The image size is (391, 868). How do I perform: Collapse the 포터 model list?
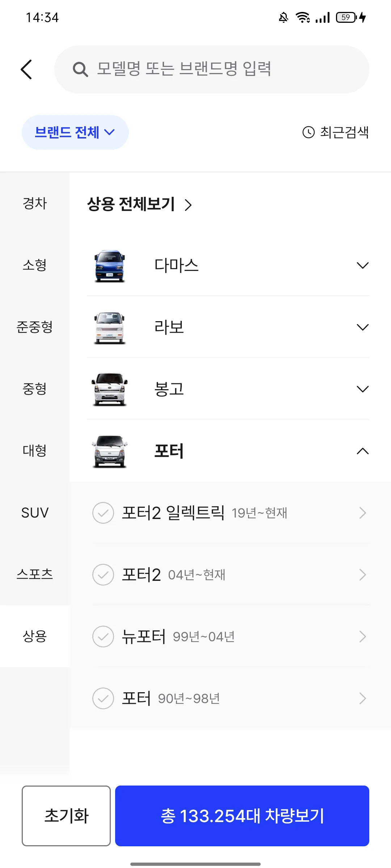pos(362,451)
